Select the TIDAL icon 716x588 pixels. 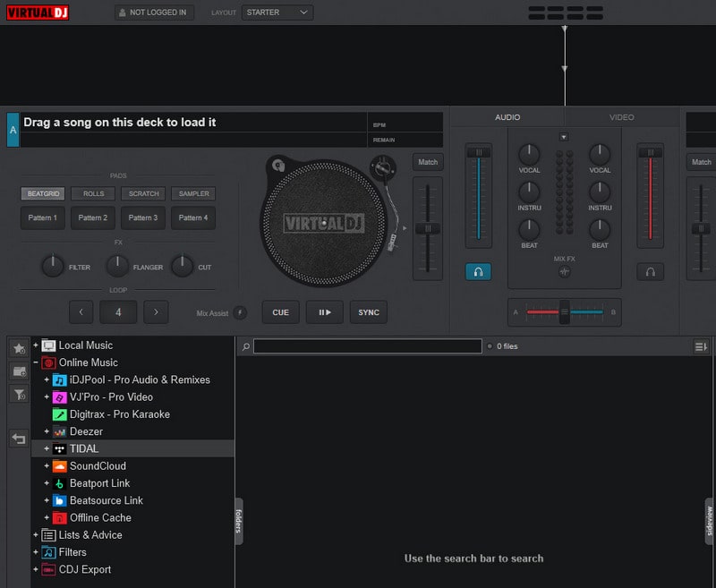point(59,448)
